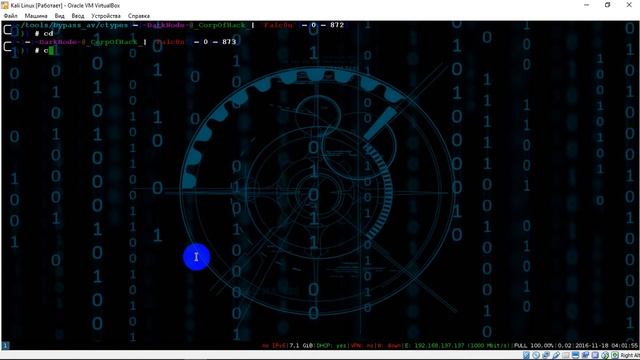Click the USB devices indicator icon
This screenshot has width=640, height=360.
click(556, 355)
